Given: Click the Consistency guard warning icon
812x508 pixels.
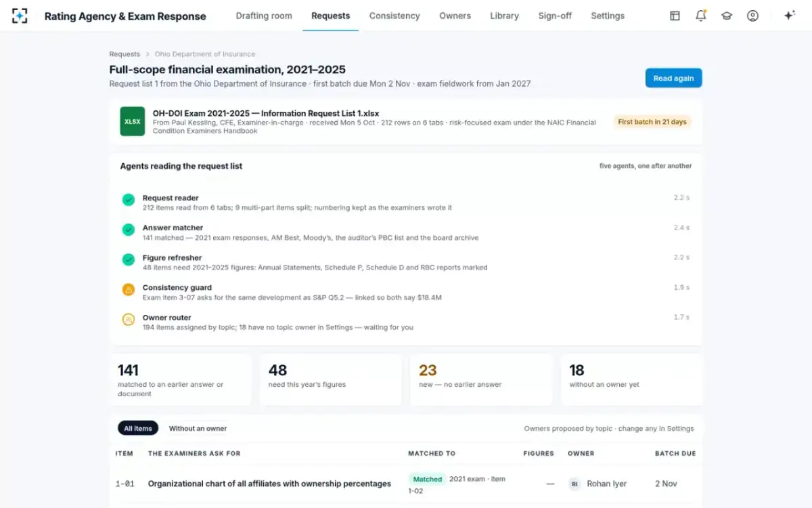Looking at the screenshot, I should point(128,289).
